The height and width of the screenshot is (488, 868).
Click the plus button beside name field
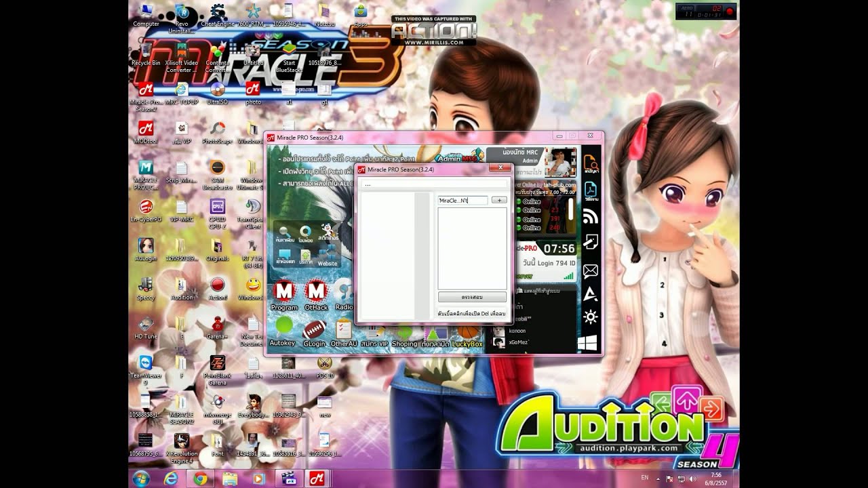point(499,200)
